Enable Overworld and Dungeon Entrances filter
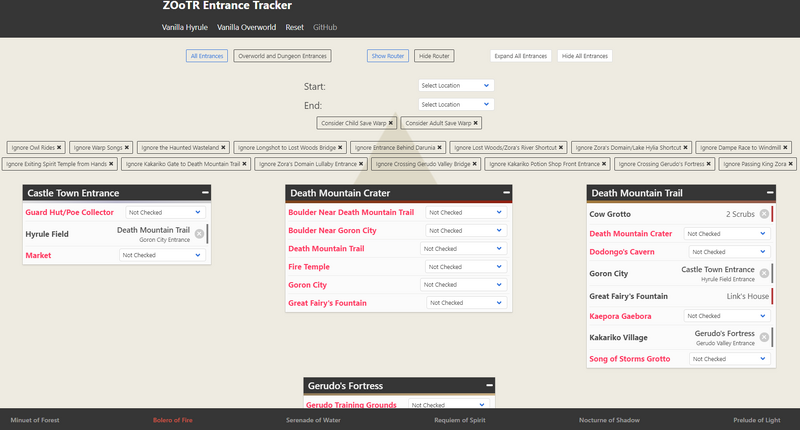 point(283,56)
